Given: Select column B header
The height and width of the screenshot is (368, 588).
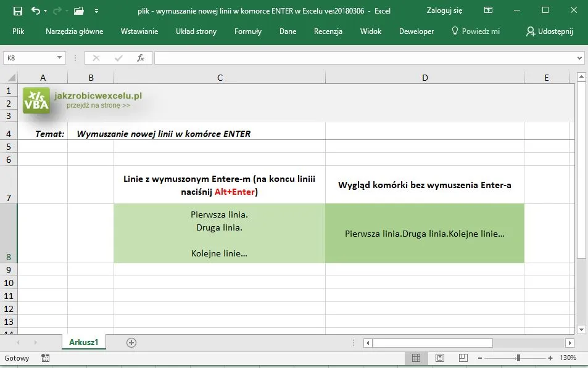Looking at the screenshot, I should [91, 78].
